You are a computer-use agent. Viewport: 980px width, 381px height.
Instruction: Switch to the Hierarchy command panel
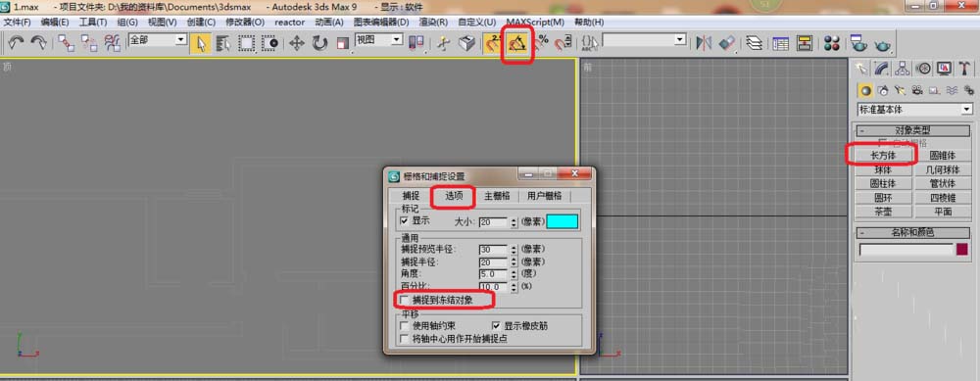pos(902,68)
